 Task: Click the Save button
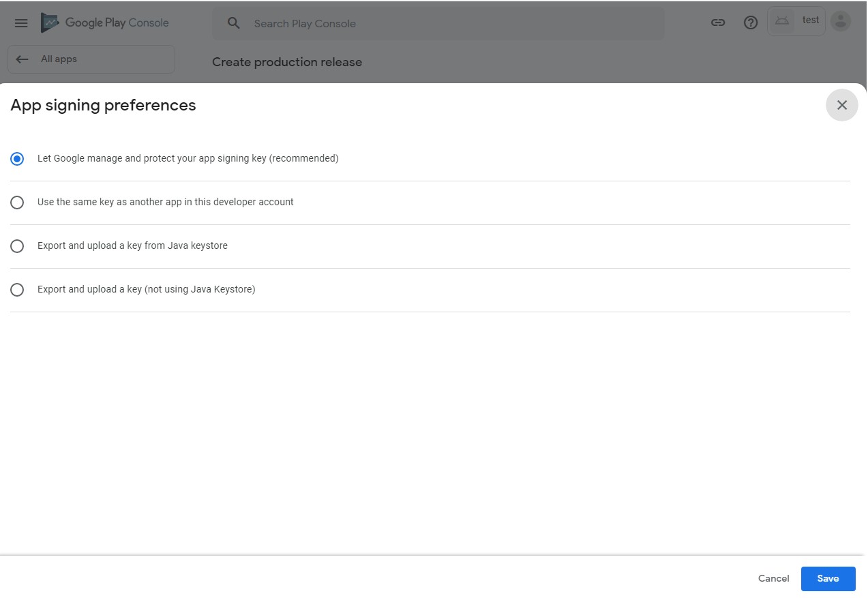click(828, 578)
